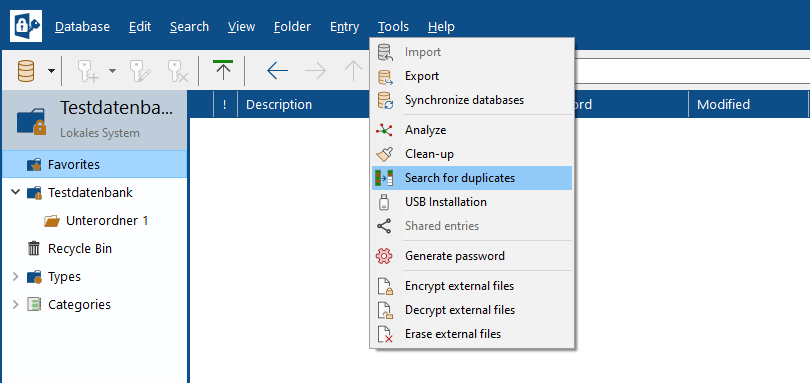Click the edit entry key icon
The image size is (810, 383).
pos(139,71)
